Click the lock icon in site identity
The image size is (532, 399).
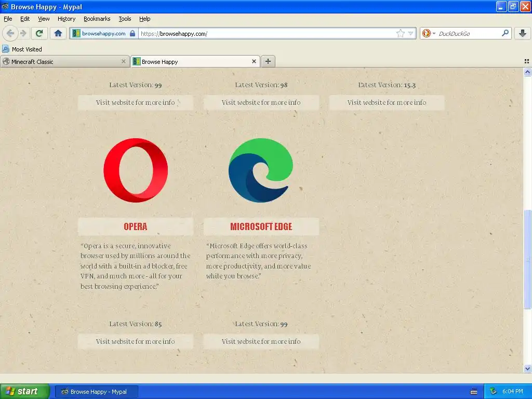pyautogui.click(x=132, y=33)
